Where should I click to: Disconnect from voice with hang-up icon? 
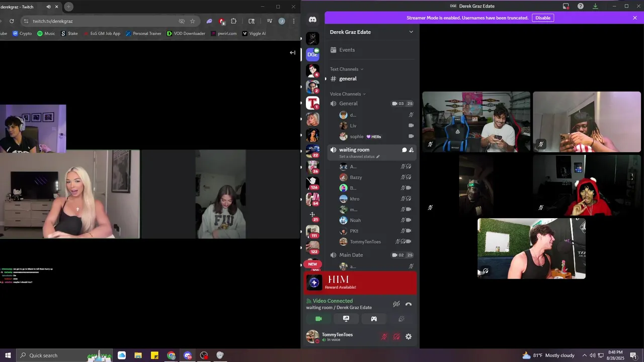409,304
